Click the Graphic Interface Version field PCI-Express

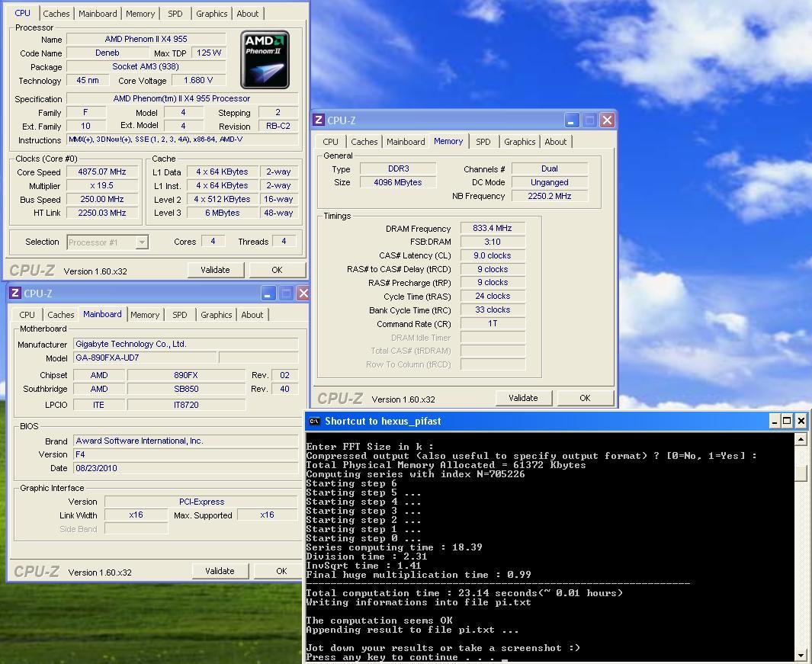click(x=201, y=502)
